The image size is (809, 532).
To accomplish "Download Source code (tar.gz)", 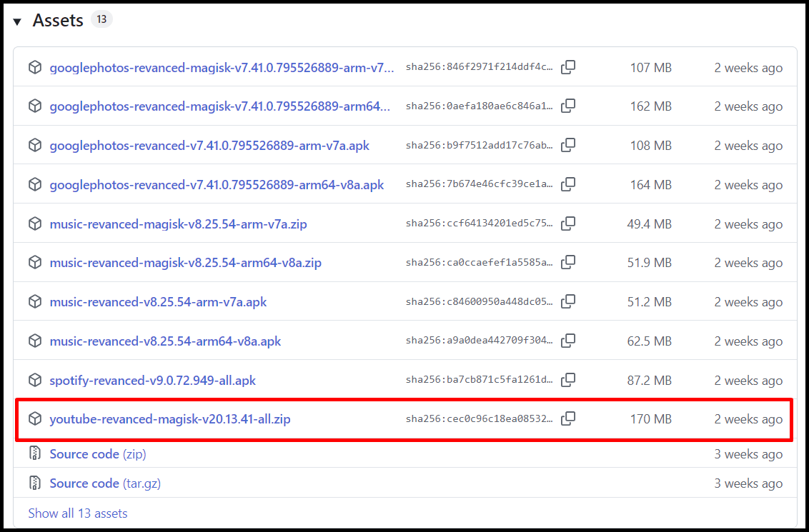I will [x=105, y=483].
